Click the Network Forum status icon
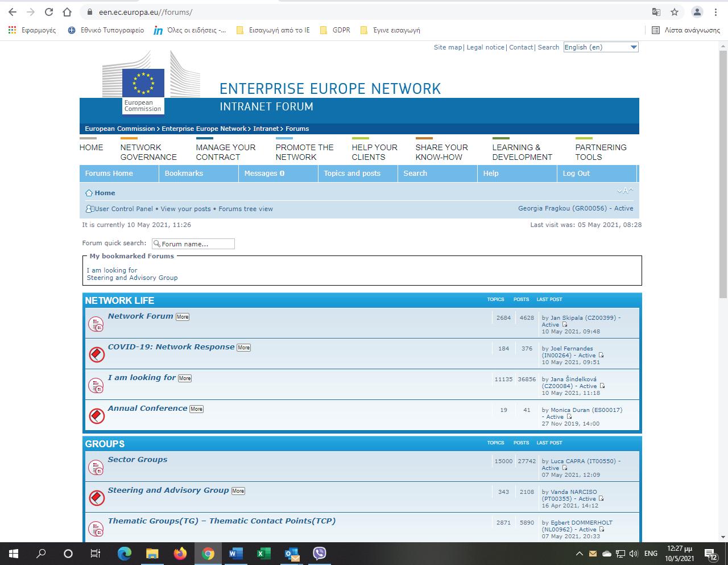The width and height of the screenshot is (728, 565). [x=96, y=324]
